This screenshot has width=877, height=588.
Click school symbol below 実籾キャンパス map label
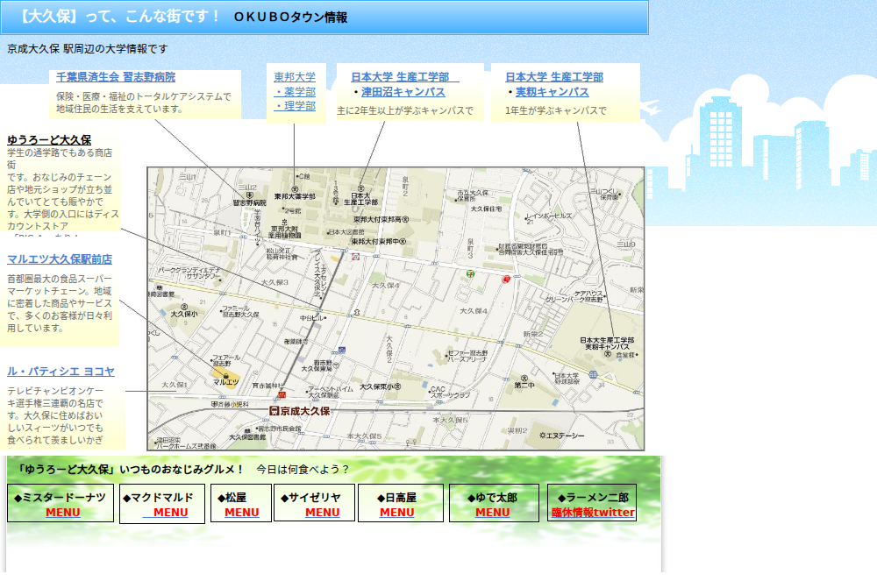(608, 354)
